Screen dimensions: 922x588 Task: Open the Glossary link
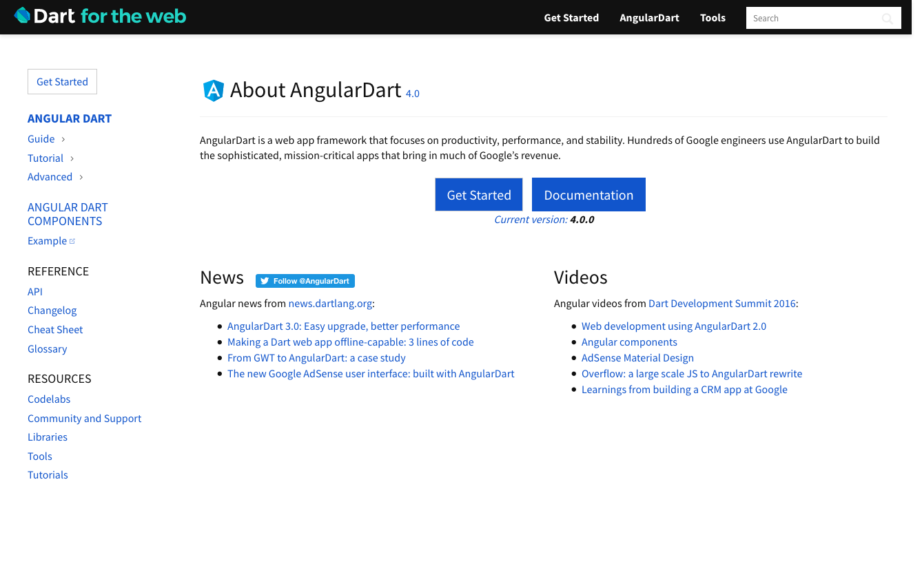(48, 349)
